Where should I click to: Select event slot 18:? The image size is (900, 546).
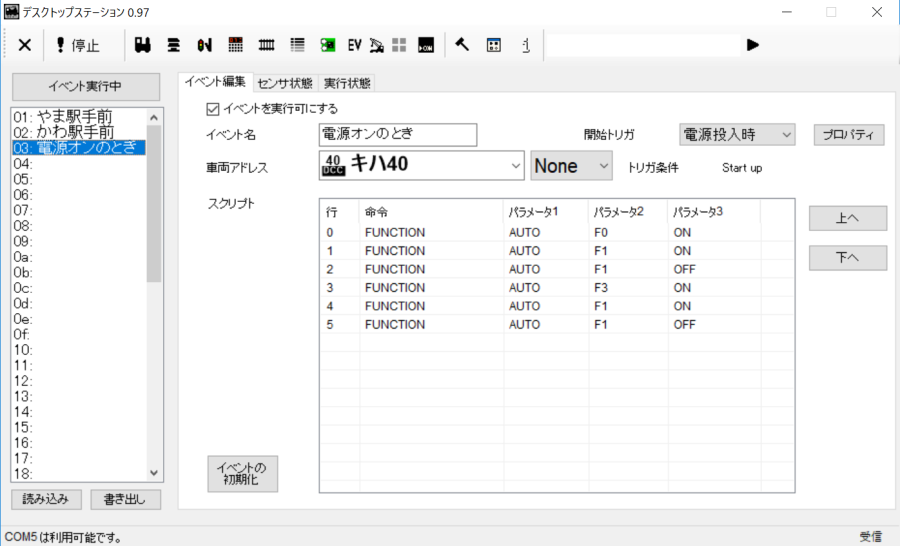[x=79, y=474]
